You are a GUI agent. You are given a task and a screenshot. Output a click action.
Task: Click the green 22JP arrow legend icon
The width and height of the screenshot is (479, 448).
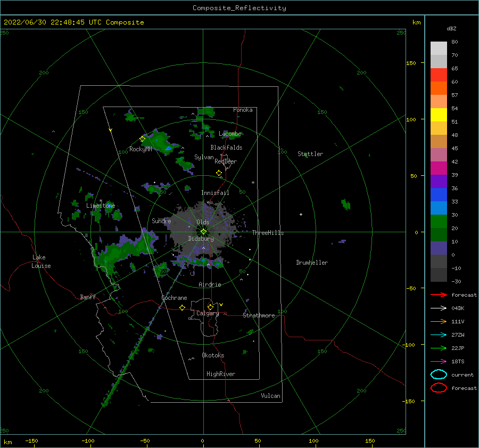click(x=439, y=348)
